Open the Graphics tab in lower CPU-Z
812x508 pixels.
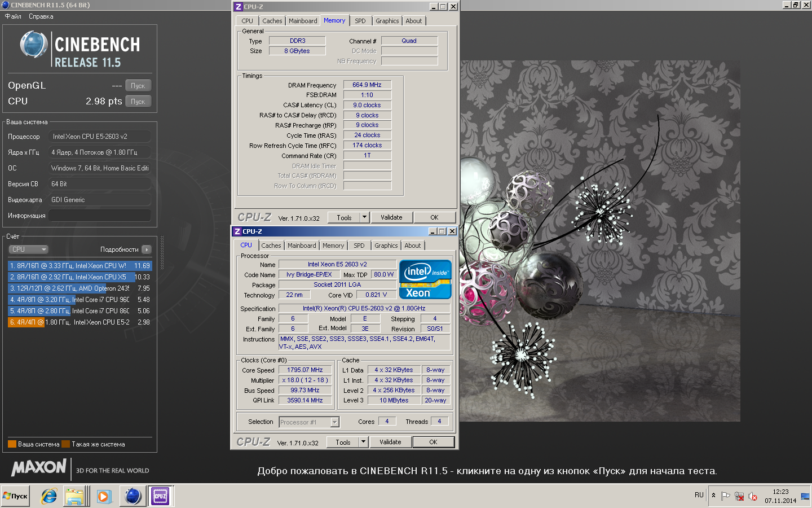click(x=386, y=246)
